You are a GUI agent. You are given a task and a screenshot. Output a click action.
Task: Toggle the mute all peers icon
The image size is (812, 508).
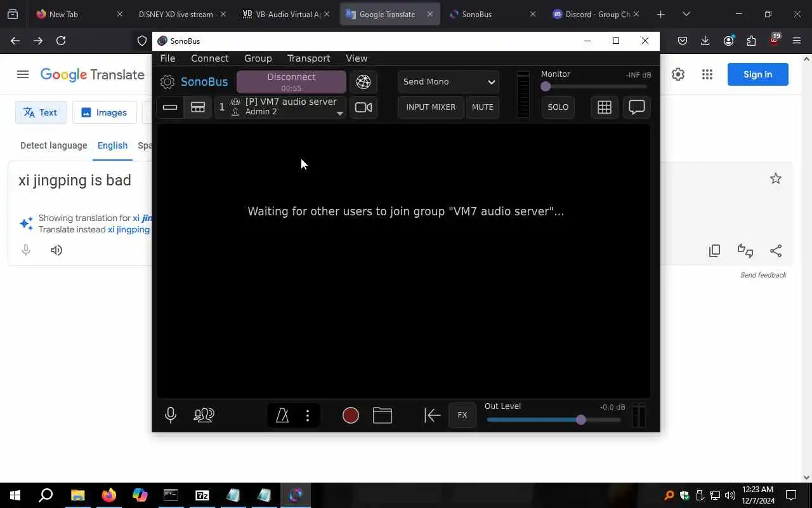pyautogui.click(x=204, y=415)
